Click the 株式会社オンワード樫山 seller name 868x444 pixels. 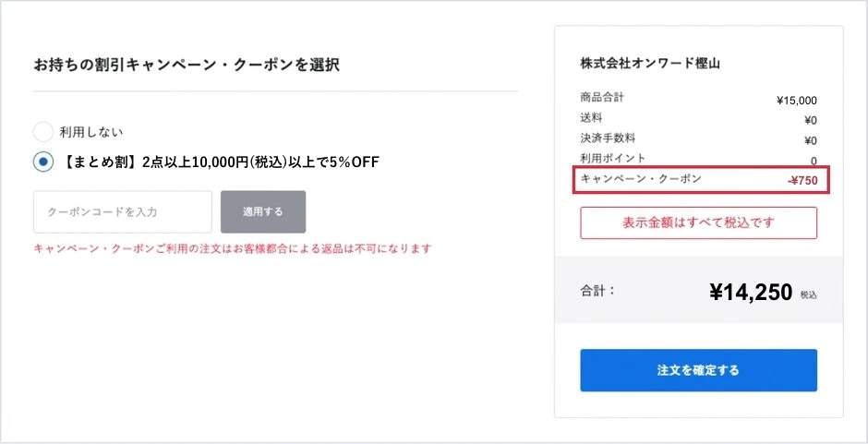point(649,64)
